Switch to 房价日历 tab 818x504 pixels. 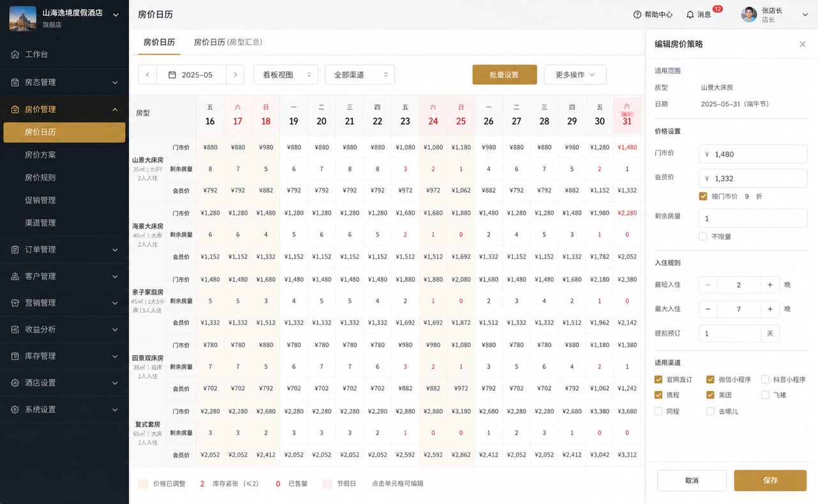(x=159, y=42)
